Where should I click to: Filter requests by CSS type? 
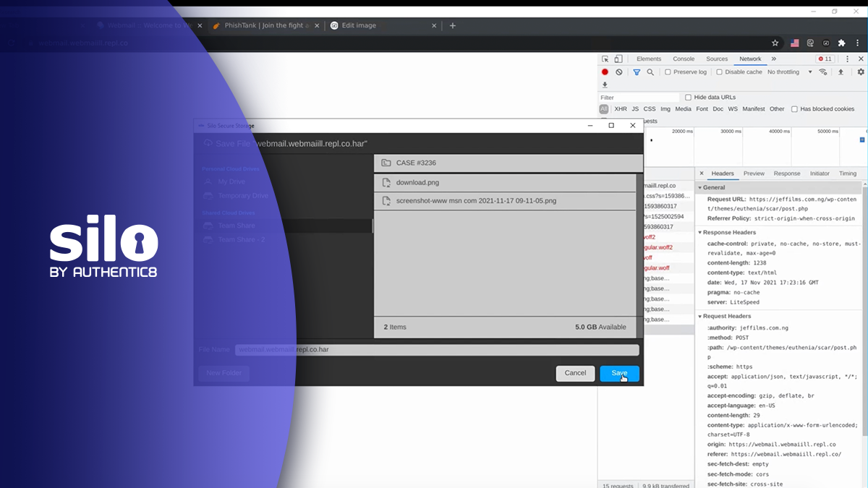click(650, 109)
